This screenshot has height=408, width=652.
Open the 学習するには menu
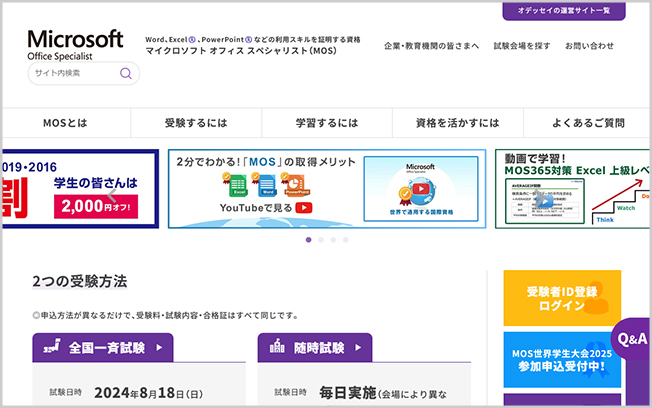pyautogui.click(x=327, y=123)
